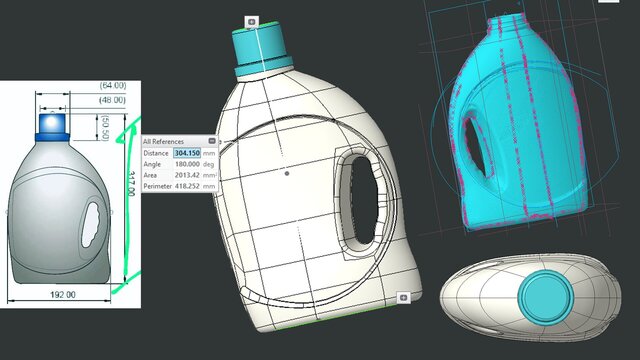
Task: Click the Area value 2013.42
Action: [x=187, y=175]
